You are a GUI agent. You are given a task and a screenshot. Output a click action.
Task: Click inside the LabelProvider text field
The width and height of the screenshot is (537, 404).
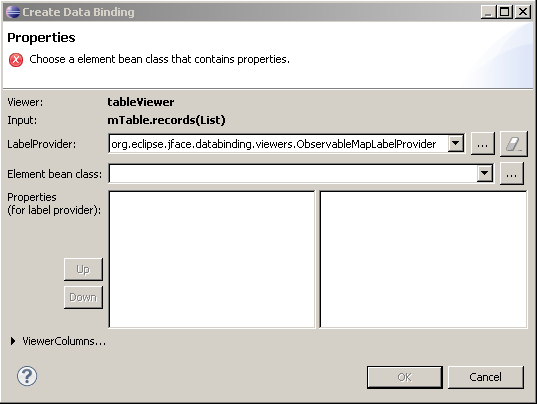click(x=278, y=144)
